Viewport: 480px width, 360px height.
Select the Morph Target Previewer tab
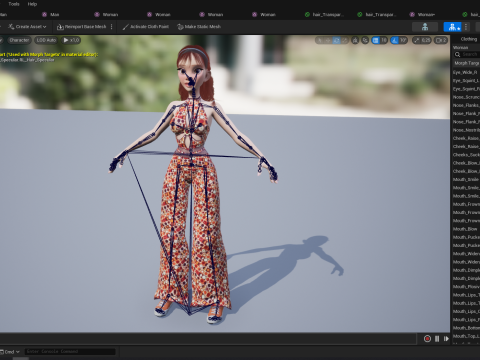point(467,63)
